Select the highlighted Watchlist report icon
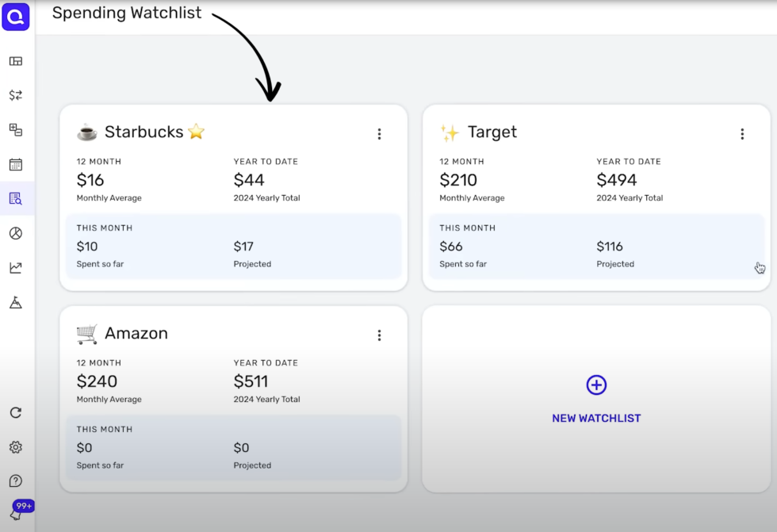This screenshot has height=532, width=777. [x=16, y=198]
